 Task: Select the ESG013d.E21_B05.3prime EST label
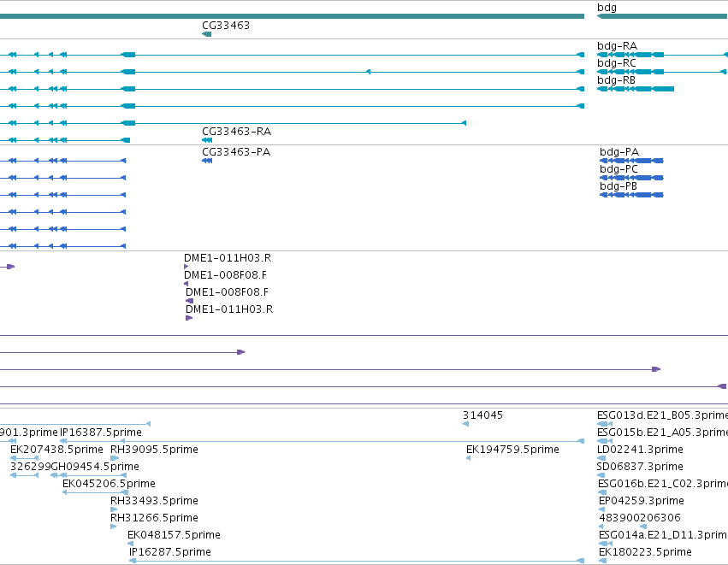[662, 415]
